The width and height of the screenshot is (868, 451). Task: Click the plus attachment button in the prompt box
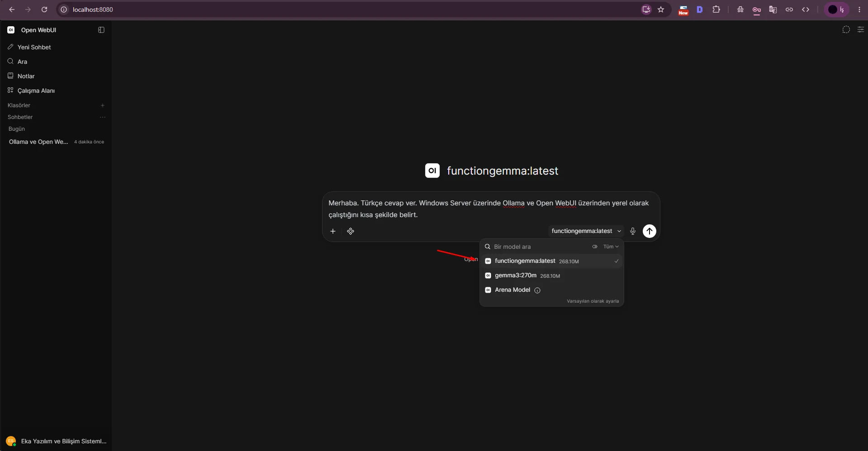click(333, 231)
